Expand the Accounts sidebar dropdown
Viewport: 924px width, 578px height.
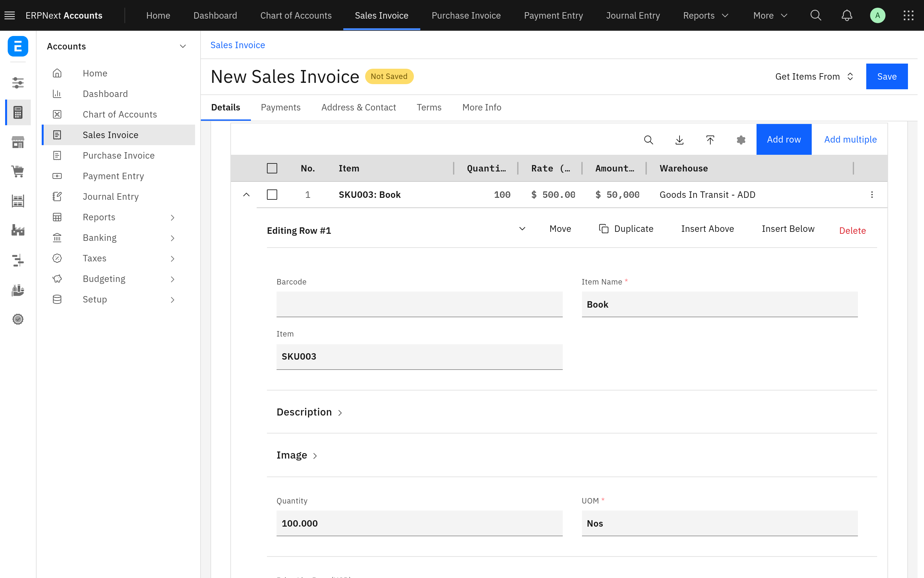click(x=183, y=46)
